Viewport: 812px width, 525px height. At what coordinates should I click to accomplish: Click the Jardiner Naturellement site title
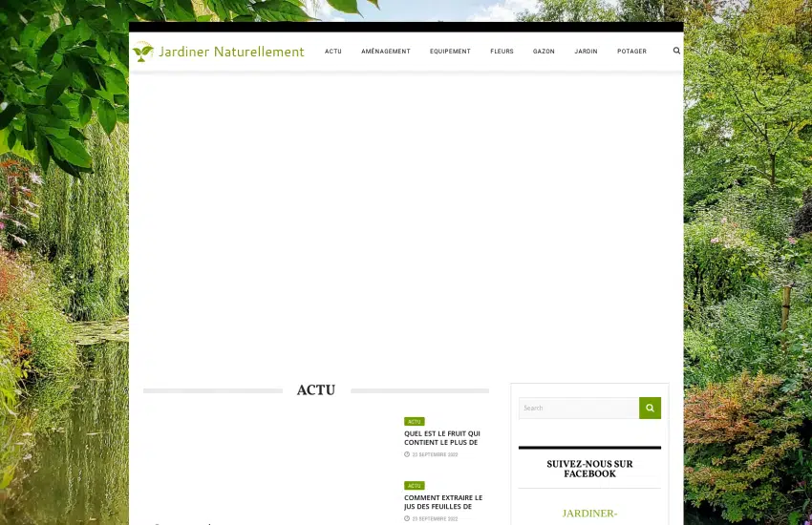(231, 52)
